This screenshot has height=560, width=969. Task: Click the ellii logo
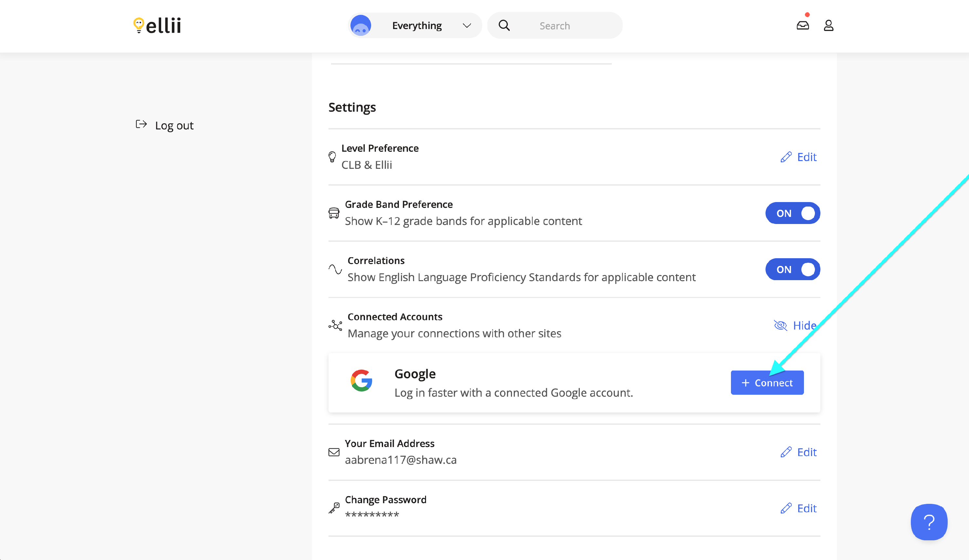point(157,25)
